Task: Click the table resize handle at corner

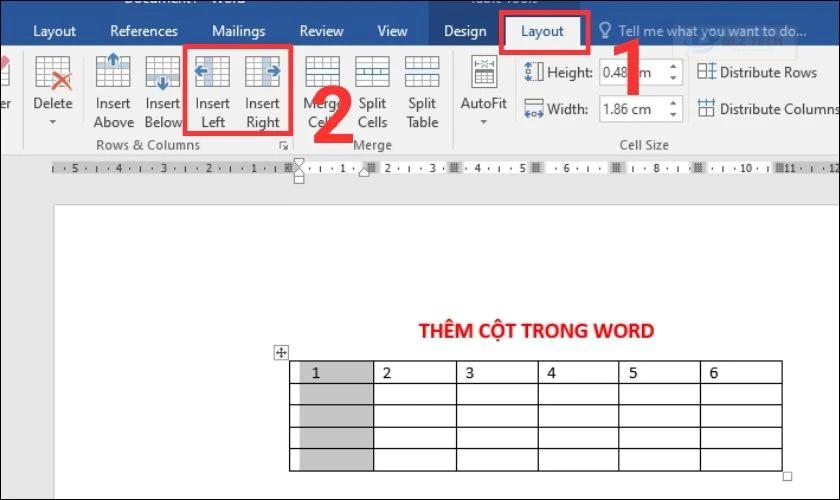Action: pos(787,476)
